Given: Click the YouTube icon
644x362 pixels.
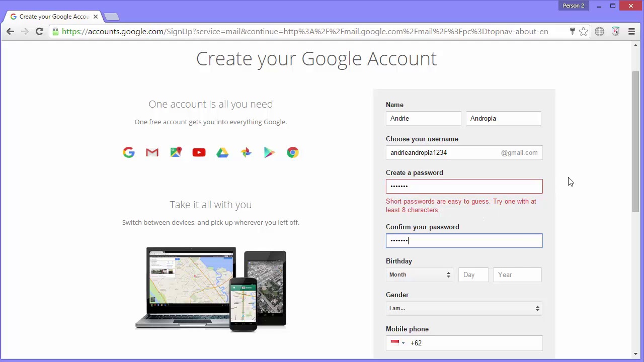Looking at the screenshot, I should point(199,152).
